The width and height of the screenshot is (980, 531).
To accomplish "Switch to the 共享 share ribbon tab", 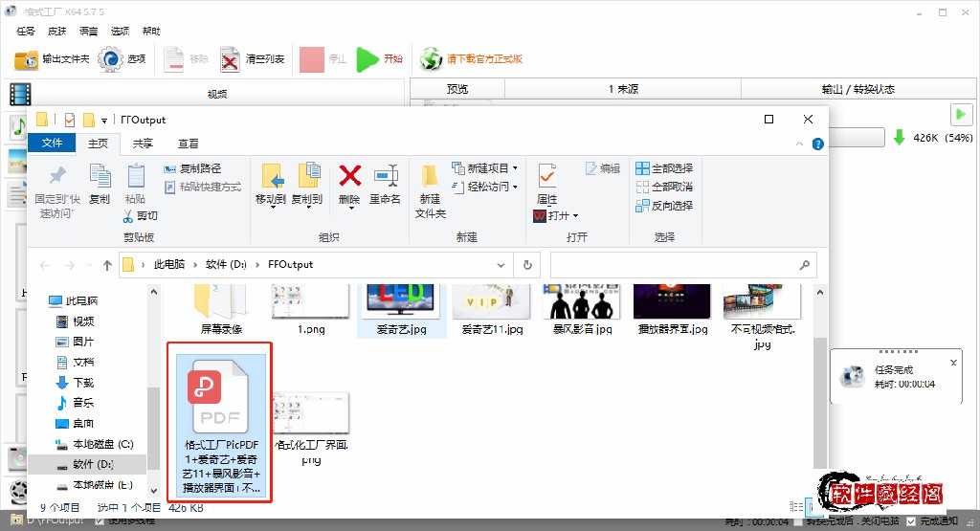I will 143,144.
